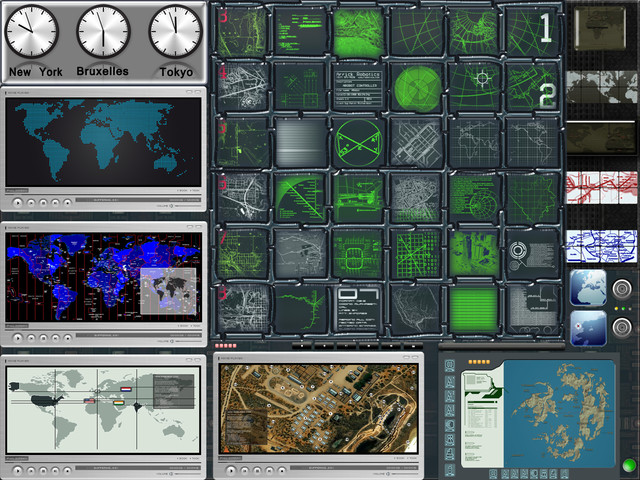This screenshot has width=640, height=480.
Task: Turn the lower round knob beside the globes
Action: tap(622, 327)
